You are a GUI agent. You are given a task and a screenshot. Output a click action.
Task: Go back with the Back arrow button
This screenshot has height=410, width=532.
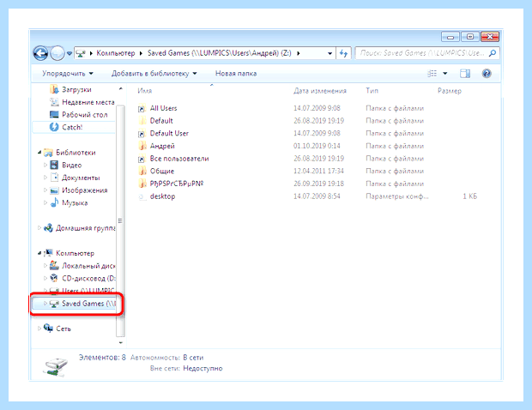click(x=40, y=53)
